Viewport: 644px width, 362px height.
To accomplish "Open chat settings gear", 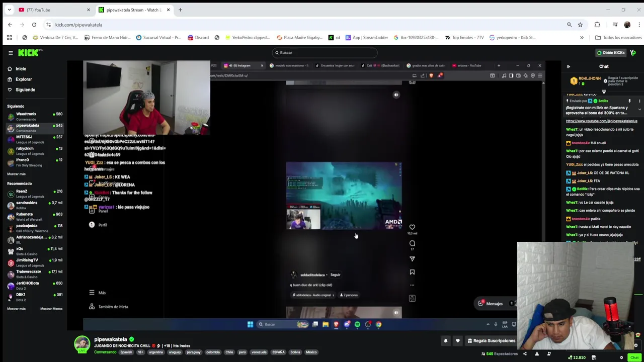I will click(x=621, y=357).
